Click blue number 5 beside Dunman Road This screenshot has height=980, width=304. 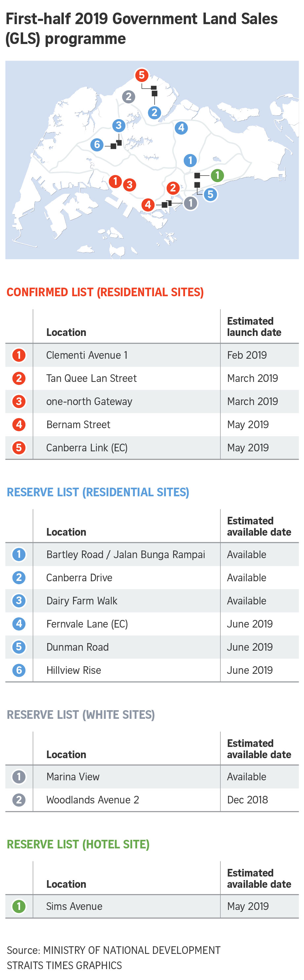click(x=19, y=647)
